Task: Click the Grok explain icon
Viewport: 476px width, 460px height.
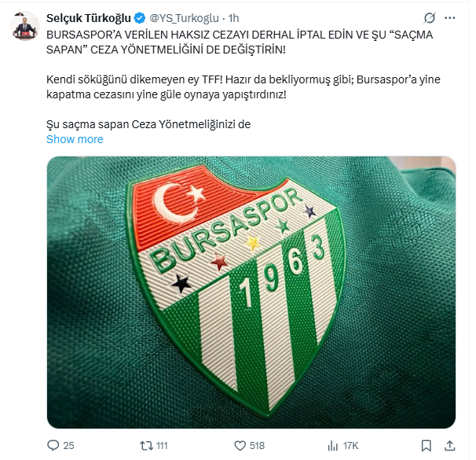Action: point(430,18)
